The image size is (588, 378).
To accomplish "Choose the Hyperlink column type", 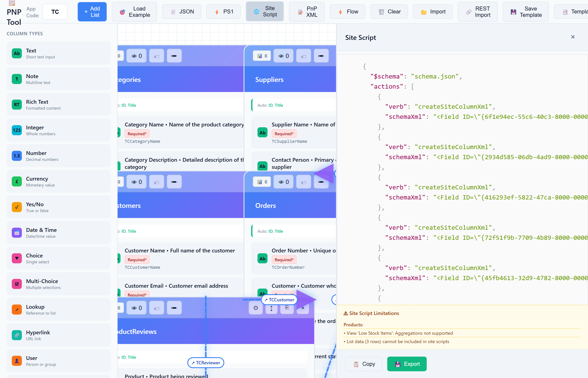I will click(x=58, y=335).
